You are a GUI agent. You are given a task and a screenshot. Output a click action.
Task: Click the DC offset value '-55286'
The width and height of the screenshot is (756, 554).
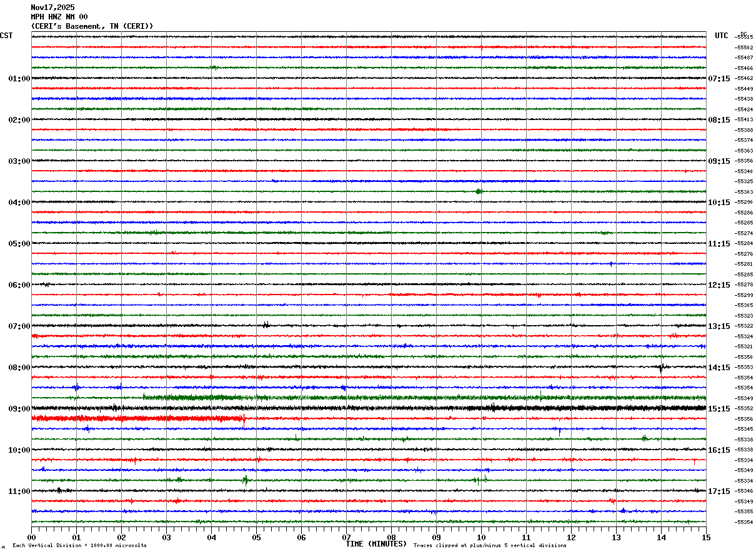(x=744, y=213)
